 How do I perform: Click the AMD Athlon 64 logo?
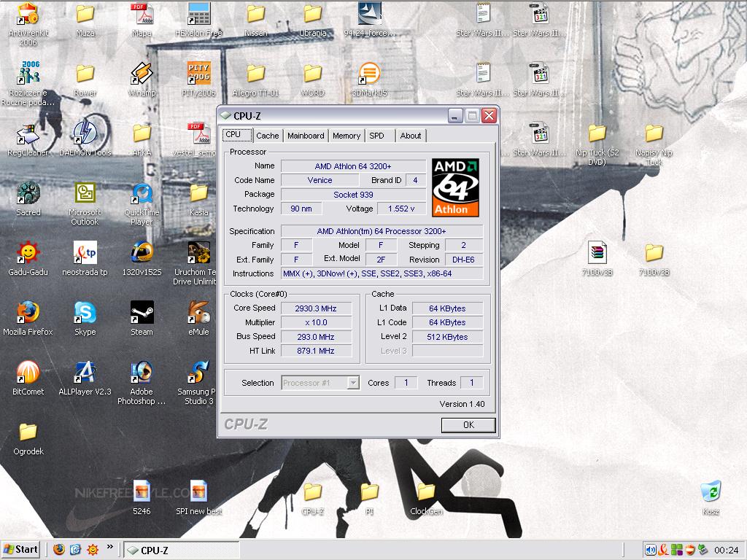(455, 187)
